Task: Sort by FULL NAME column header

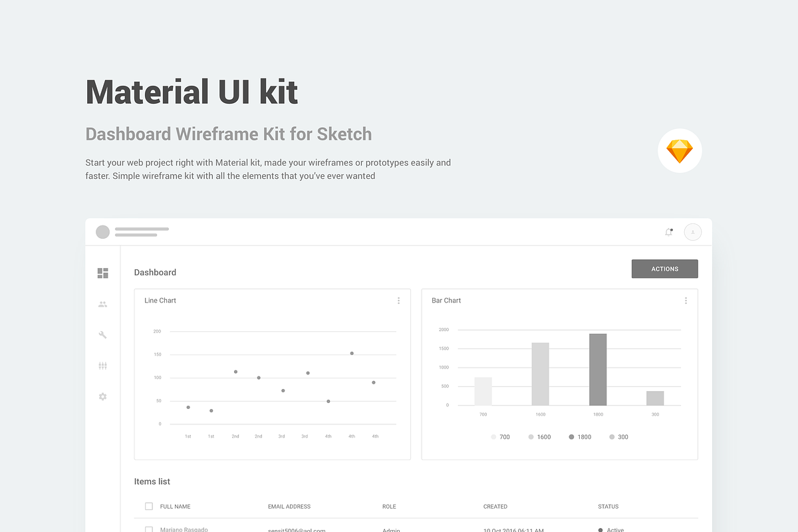Action: [x=176, y=507]
